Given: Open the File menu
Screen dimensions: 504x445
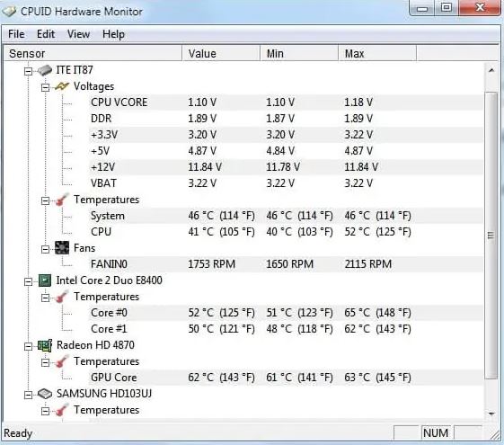Looking at the screenshot, I should (x=16, y=34).
